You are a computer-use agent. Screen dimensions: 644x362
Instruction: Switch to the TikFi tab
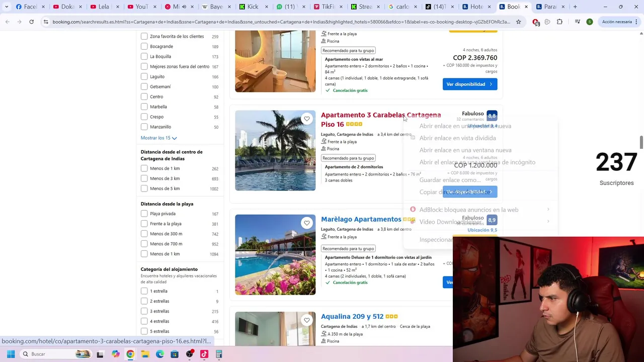click(x=325, y=7)
